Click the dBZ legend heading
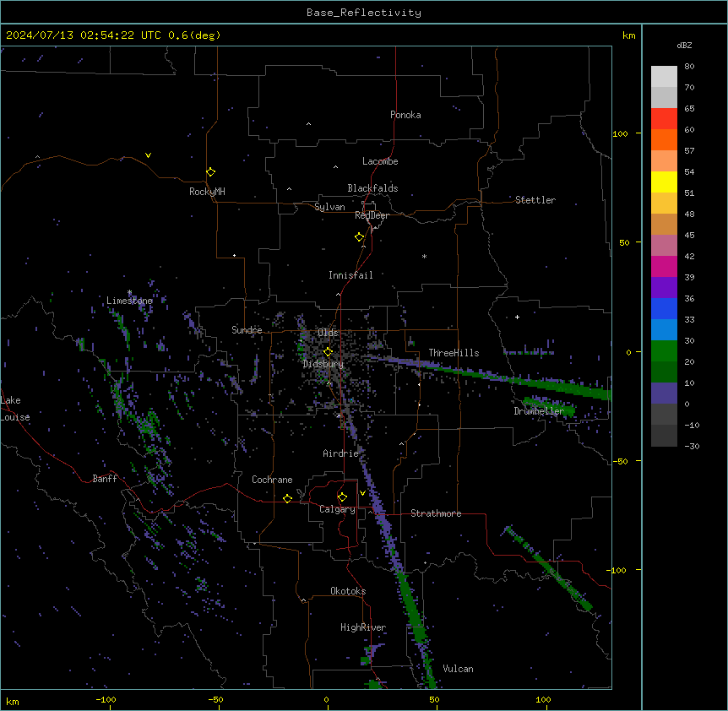 click(684, 46)
